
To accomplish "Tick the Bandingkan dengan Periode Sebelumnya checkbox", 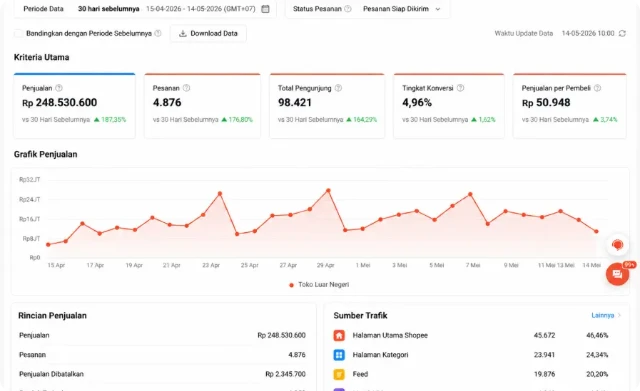I will [18, 33].
